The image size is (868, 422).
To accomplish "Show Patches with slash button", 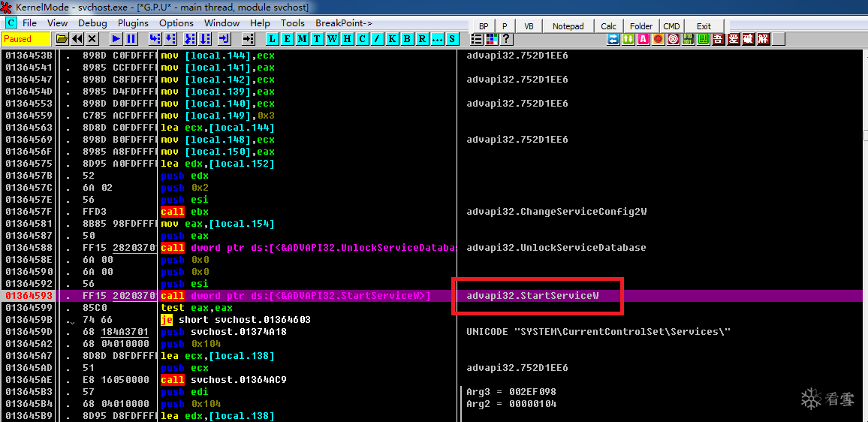I will click(x=377, y=39).
